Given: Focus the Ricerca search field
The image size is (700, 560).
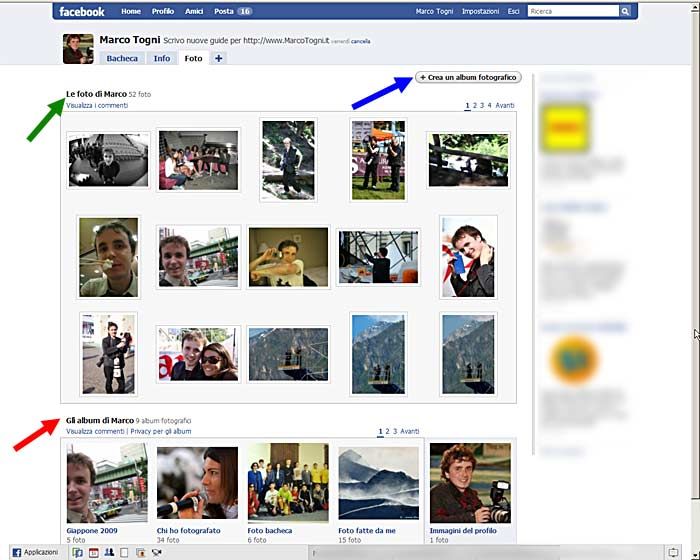Looking at the screenshot, I should pyautogui.click(x=573, y=11).
